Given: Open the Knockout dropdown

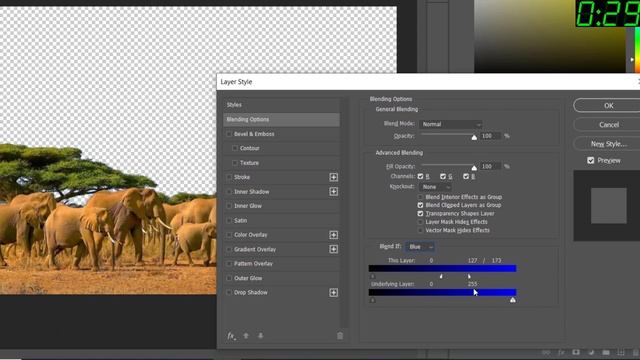Looking at the screenshot, I should pos(435,187).
